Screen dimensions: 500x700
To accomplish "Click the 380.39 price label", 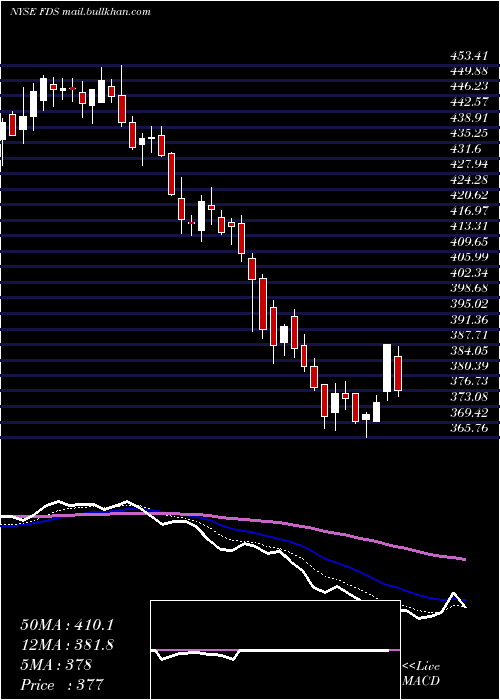I will [x=469, y=366].
